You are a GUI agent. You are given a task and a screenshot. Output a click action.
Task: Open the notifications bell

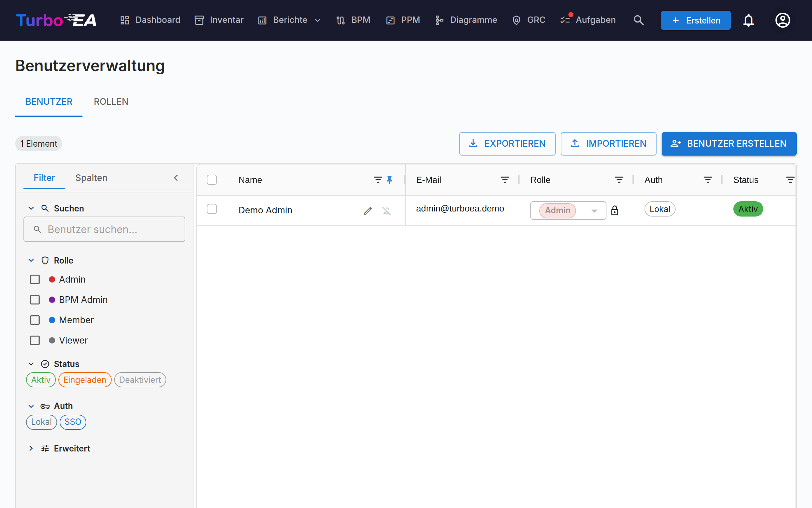coord(749,20)
